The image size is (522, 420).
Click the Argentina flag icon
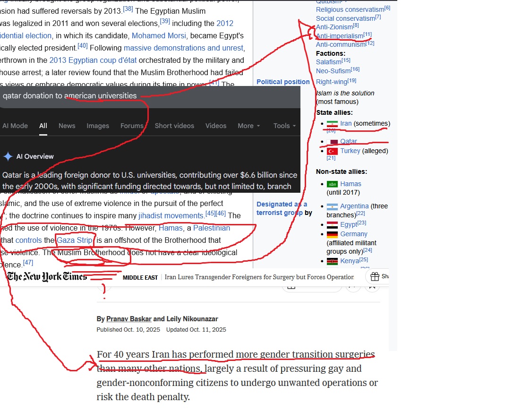(332, 206)
